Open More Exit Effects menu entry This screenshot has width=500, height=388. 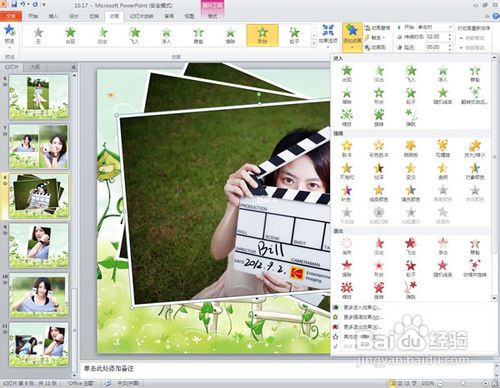coord(363,327)
